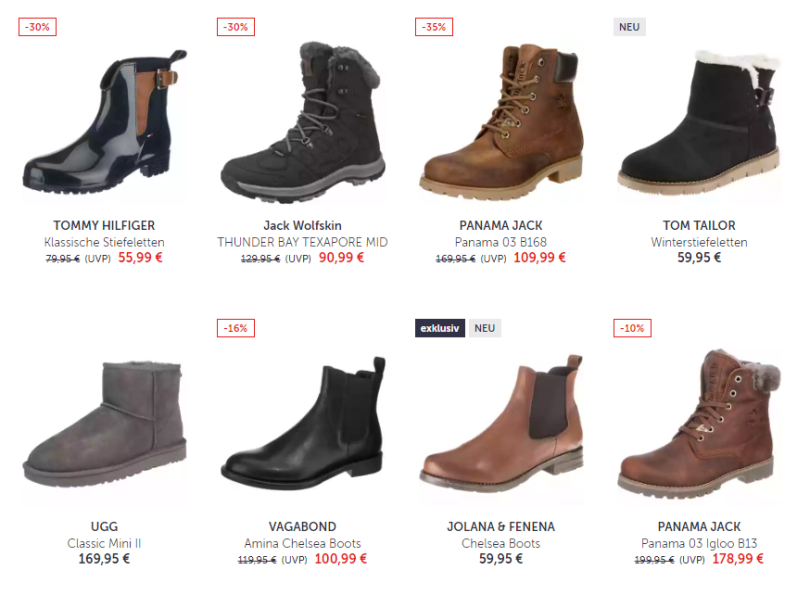View the Jack Wolfskin Thunder Bay boot photo
The height and width of the screenshot is (595, 800).
point(303,121)
